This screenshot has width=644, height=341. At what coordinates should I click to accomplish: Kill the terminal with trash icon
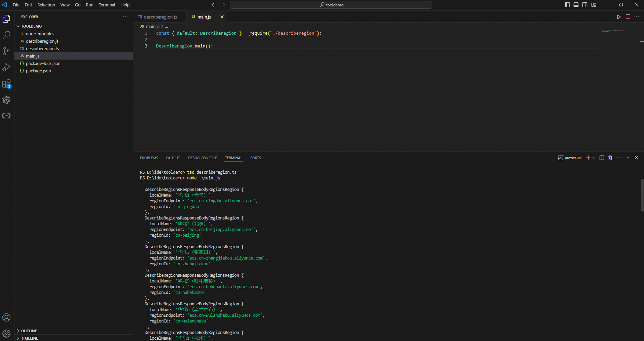(x=610, y=158)
